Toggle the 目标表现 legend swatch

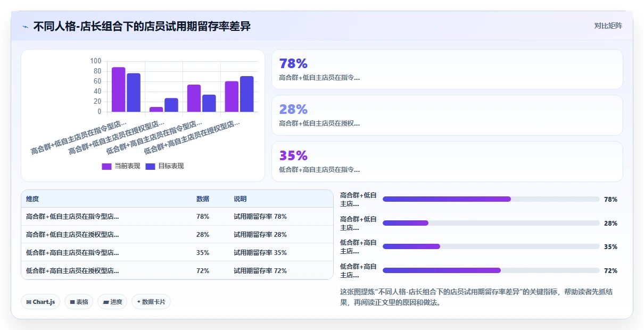150,166
